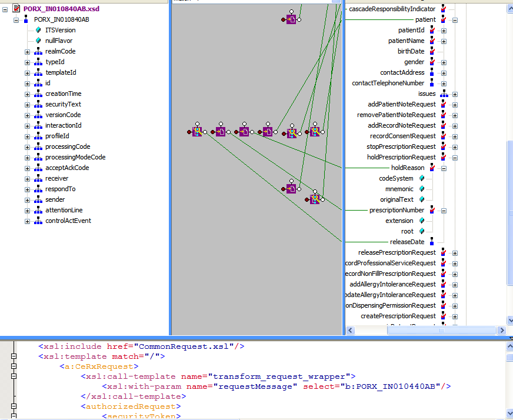This screenshot has height=420, width=513.
Task: Click the birthDate element icon
Action: click(x=432, y=51)
